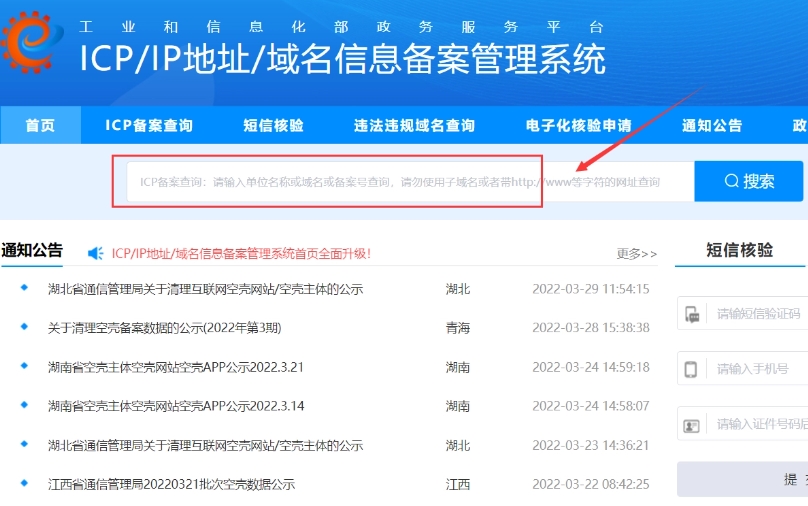Expand notices with 更多>> link
Viewport: 808px width, 506px height.
coord(637,254)
